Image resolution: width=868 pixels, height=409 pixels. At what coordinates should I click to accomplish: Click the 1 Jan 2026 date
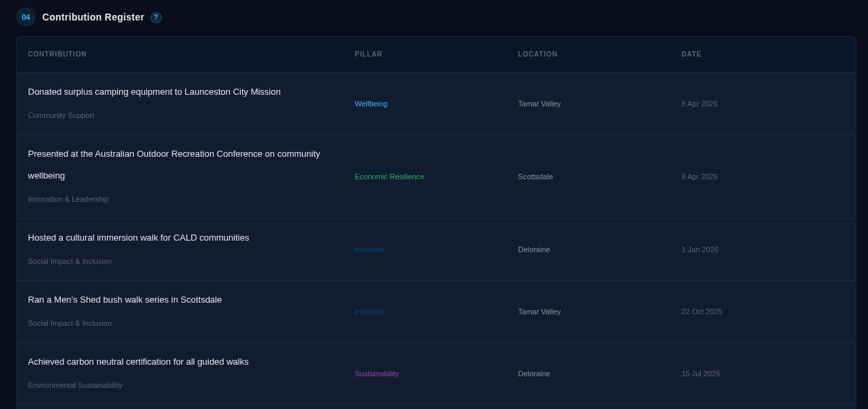pos(700,249)
